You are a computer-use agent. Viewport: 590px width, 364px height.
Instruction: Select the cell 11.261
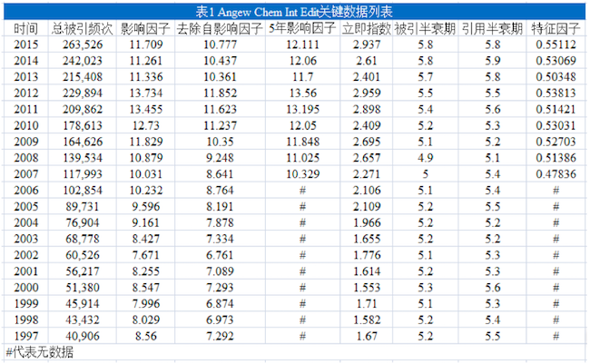click(x=146, y=61)
